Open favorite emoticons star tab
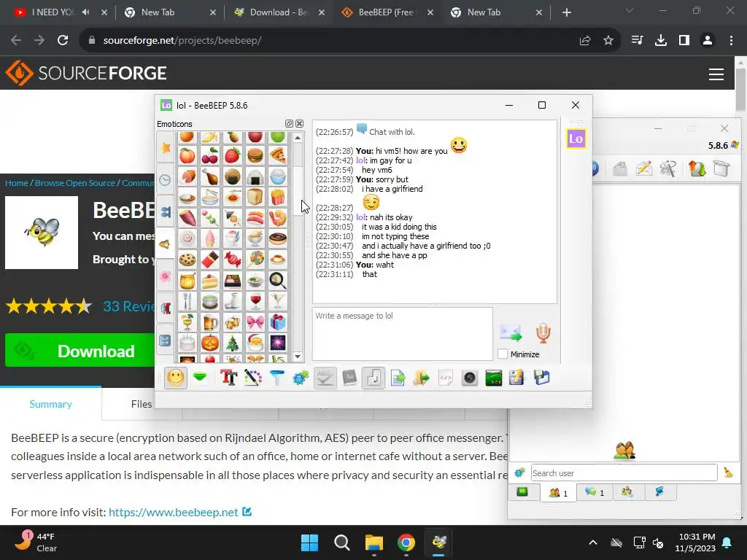This screenshot has height=560, width=747. [x=166, y=148]
